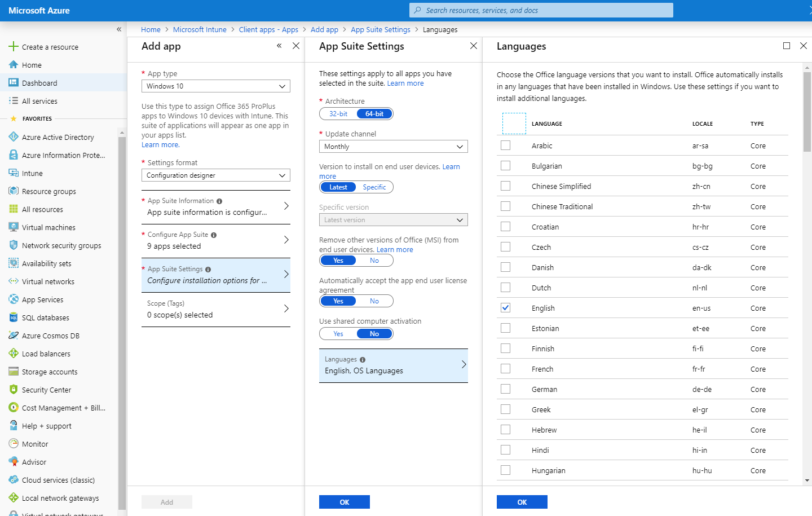Open the App type dropdown
Screen dimensions: 812x516
point(216,86)
